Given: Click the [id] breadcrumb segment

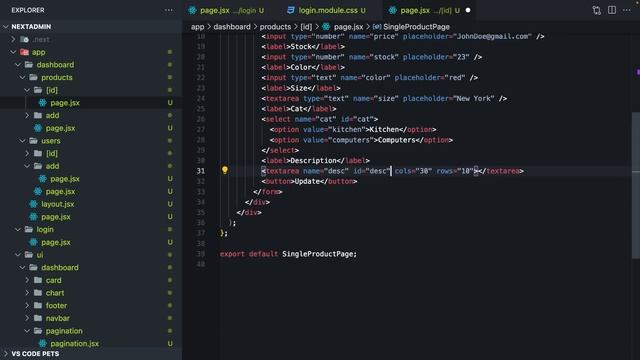Looking at the screenshot, I should click(306, 27).
